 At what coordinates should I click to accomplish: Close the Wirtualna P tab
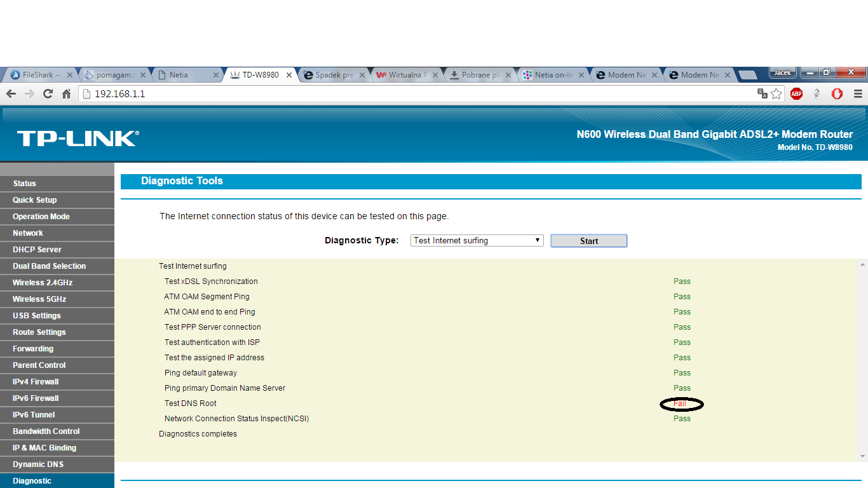pos(435,75)
